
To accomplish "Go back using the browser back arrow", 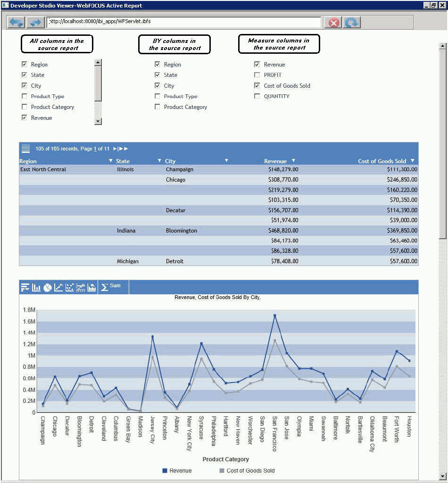I will pos(16,22).
